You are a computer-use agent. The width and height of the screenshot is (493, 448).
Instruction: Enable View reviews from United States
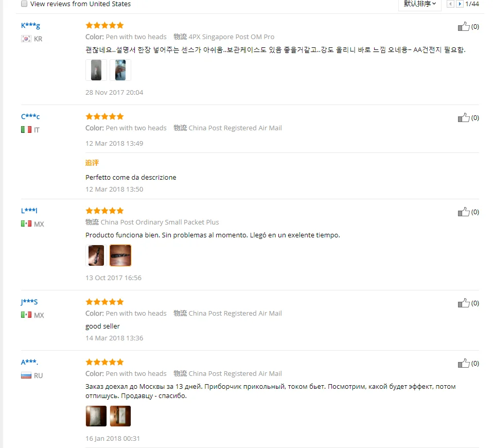pyautogui.click(x=24, y=4)
